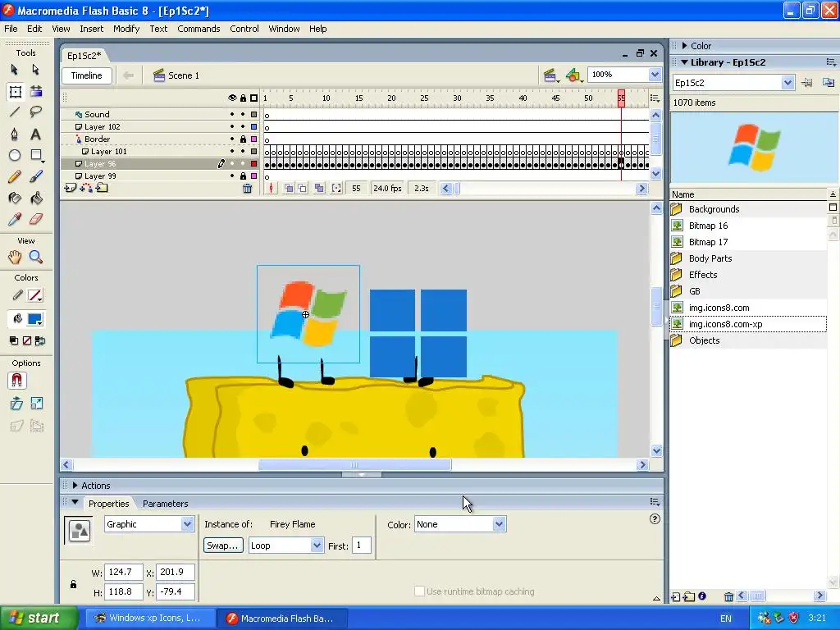The width and height of the screenshot is (840, 630).
Task: Open the Graphic symbol behavior dropdown
Action: (187, 524)
